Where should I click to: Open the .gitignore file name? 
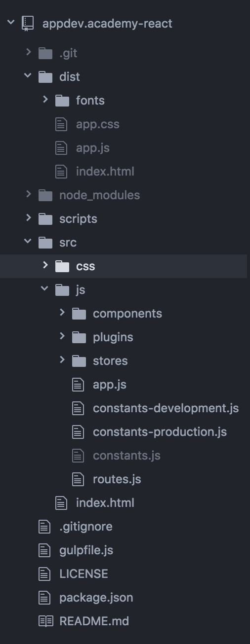(86, 527)
